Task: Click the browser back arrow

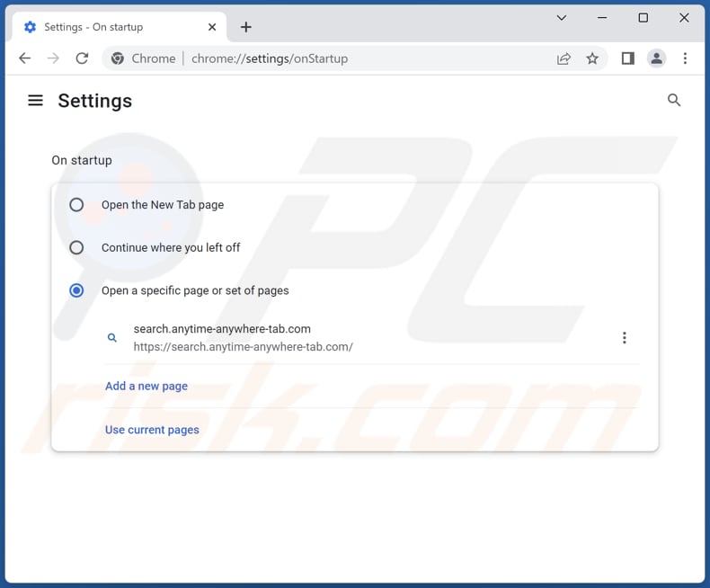Action: coord(24,58)
